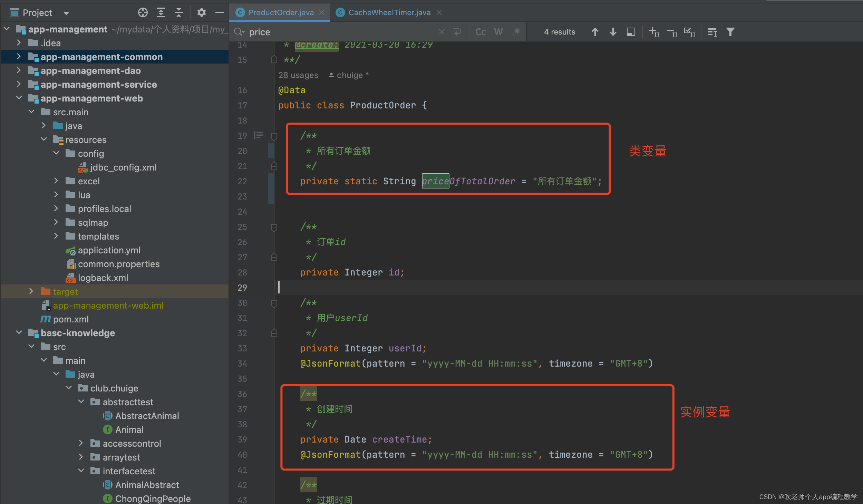Expand the app-management-dao module
Viewport: 863px width, 504px height.
click(19, 71)
